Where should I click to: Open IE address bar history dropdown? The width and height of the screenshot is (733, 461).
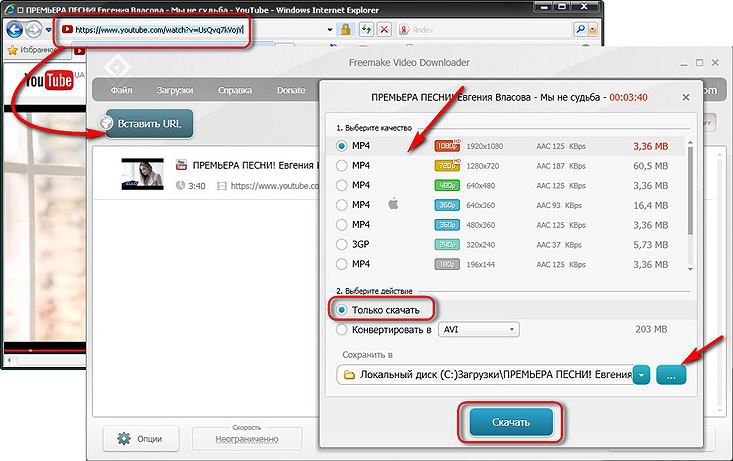(330, 29)
